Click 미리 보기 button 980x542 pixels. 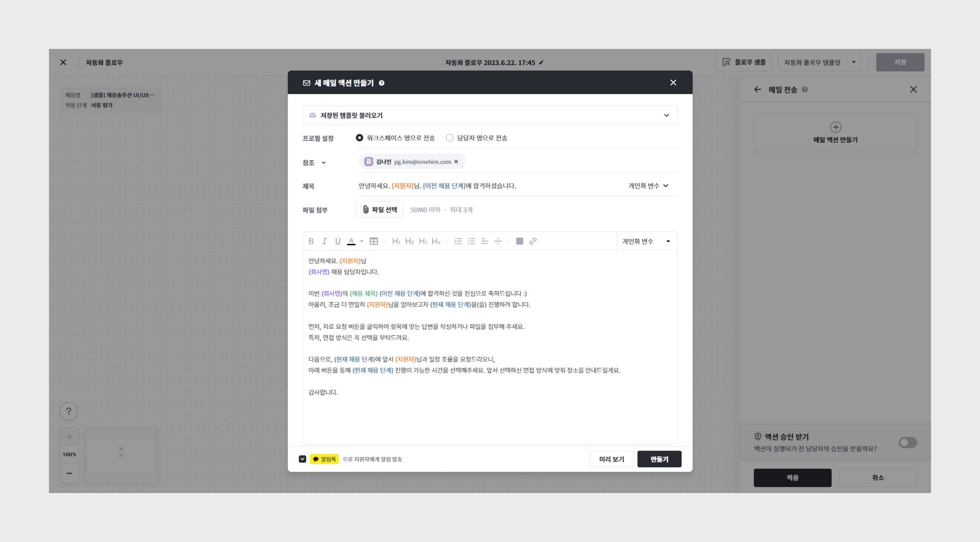point(611,459)
